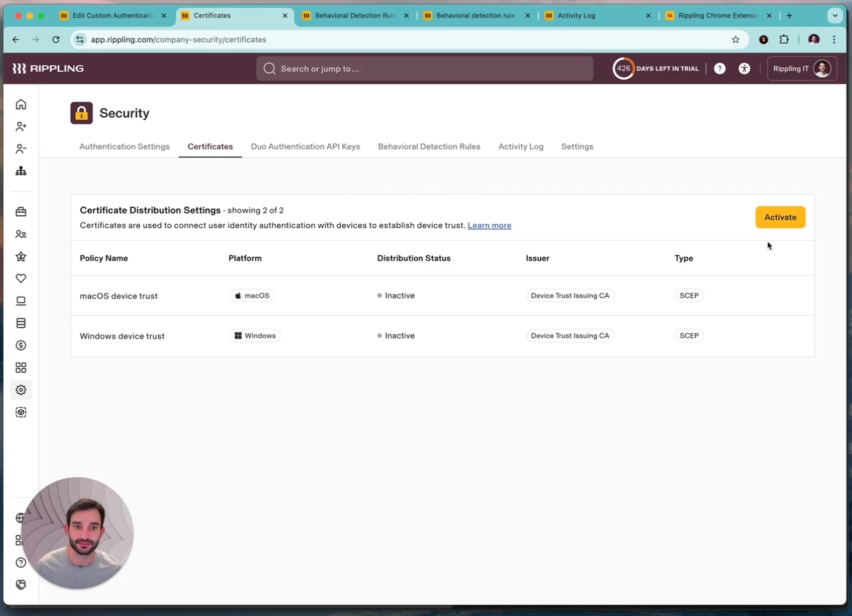Click the dark round extension icon in toolbar
This screenshot has width=852, height=616.
pyautogui.click(x=763, y=39)
